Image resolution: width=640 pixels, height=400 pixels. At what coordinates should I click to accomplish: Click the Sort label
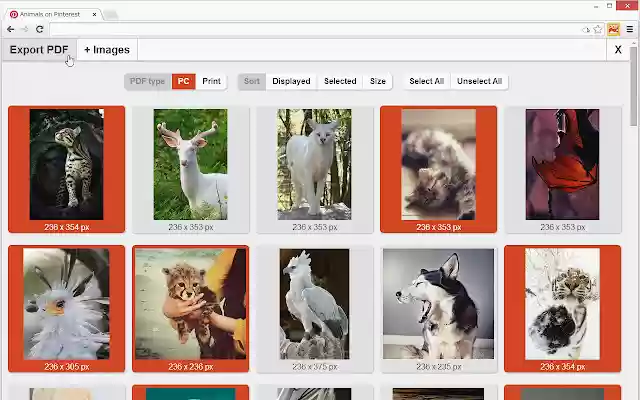click(x=251, y=81)
